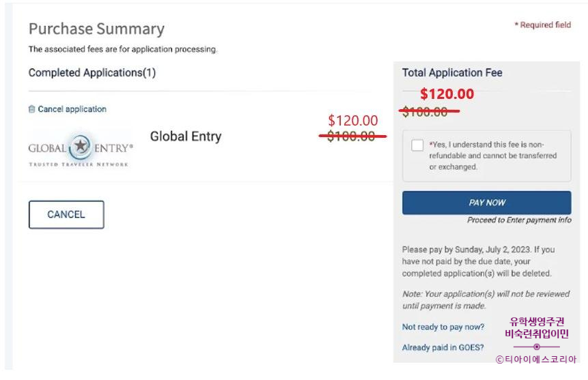Follow the 'Already paid in GOES?' link

point(443,347)
